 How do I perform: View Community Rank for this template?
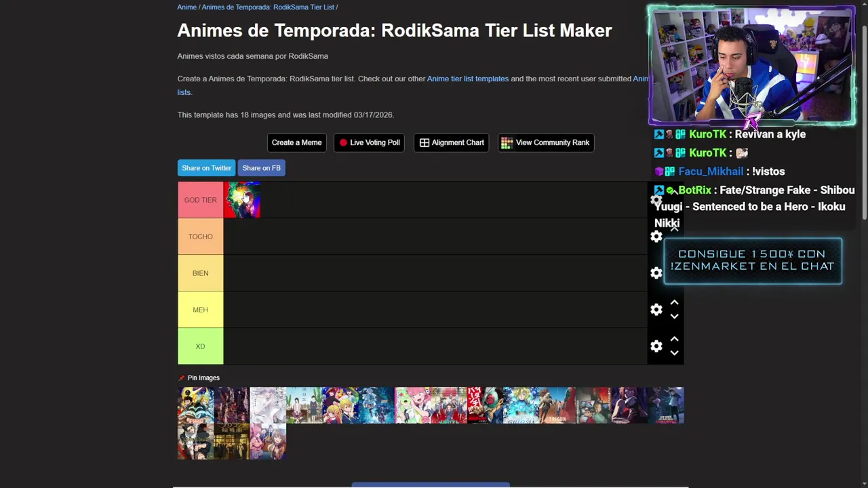click(546, 142)
